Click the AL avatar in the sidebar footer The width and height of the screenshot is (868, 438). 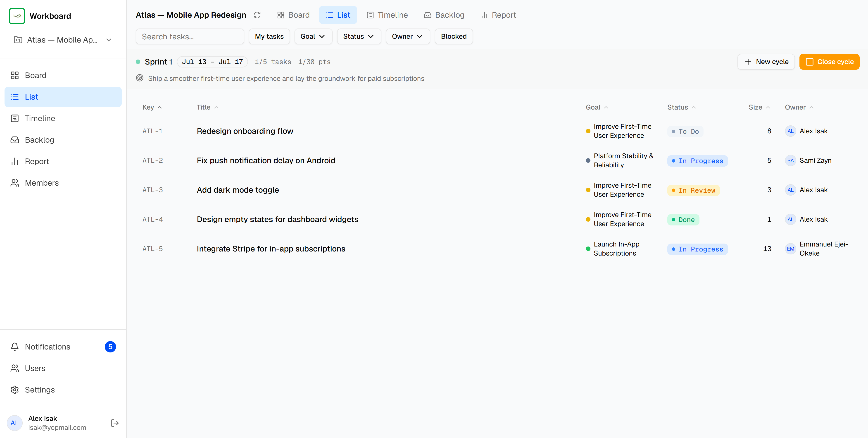pos(14,423)
